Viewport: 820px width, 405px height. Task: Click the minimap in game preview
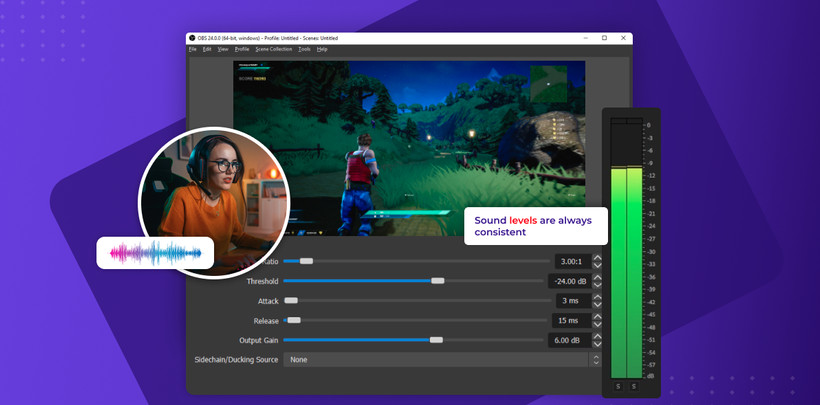(x=549, y=84)
